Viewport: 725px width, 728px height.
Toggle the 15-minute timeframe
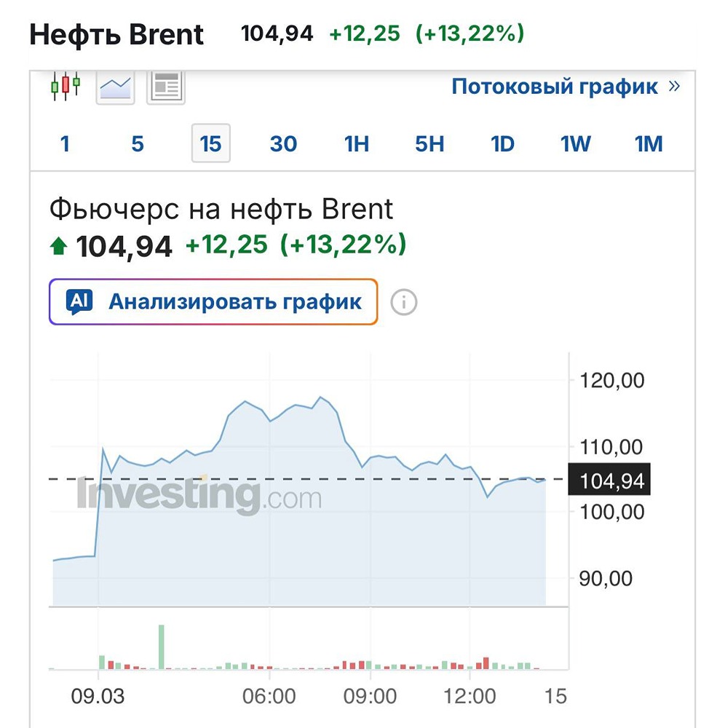(210, 143)
